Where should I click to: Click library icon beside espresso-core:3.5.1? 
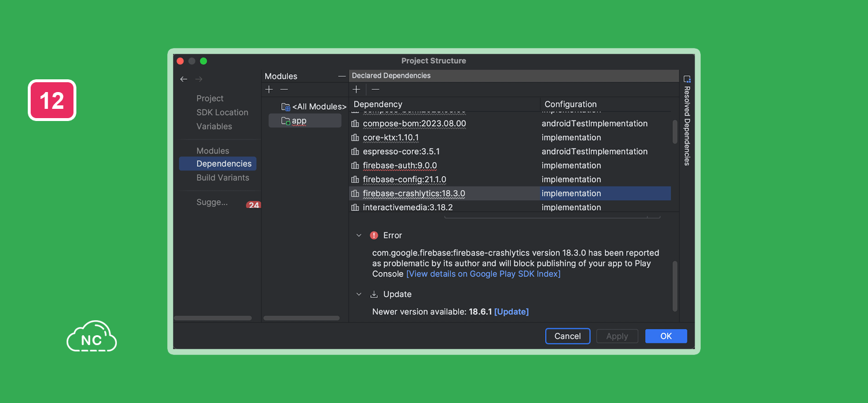[x=355, y=151]
